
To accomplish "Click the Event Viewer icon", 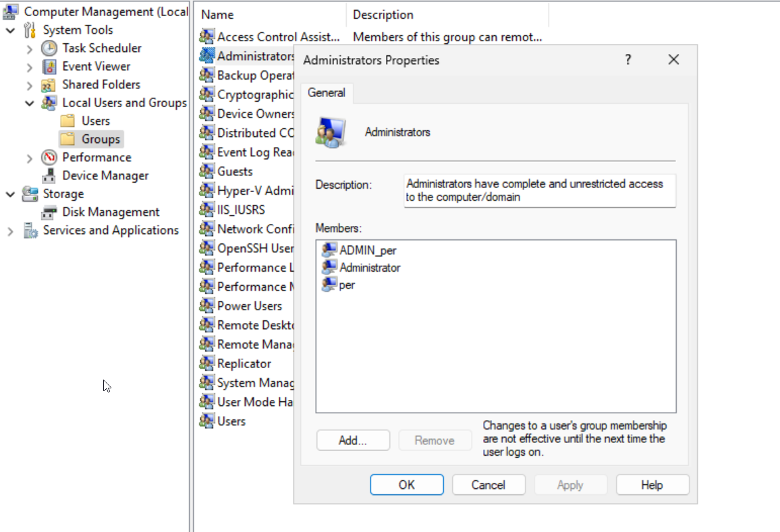I will pyautogui.click(x=49, y=67).
